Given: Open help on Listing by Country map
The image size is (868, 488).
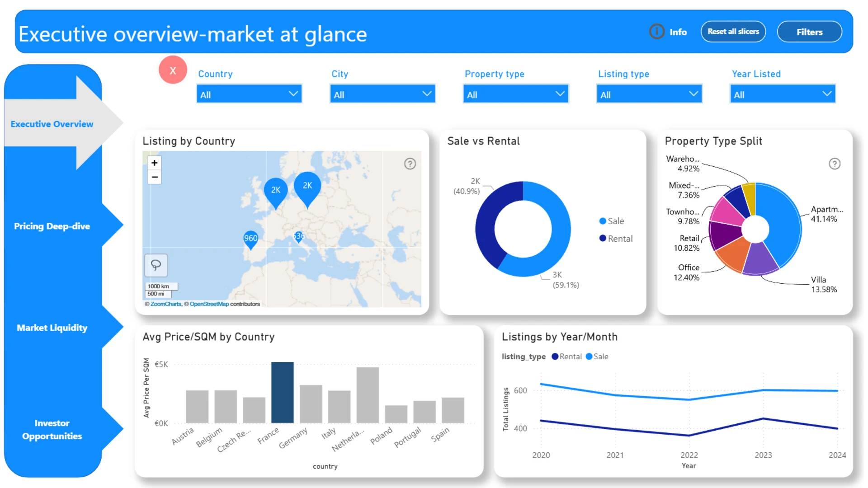Looking at the screenshot, I should (x=410, y=164).
